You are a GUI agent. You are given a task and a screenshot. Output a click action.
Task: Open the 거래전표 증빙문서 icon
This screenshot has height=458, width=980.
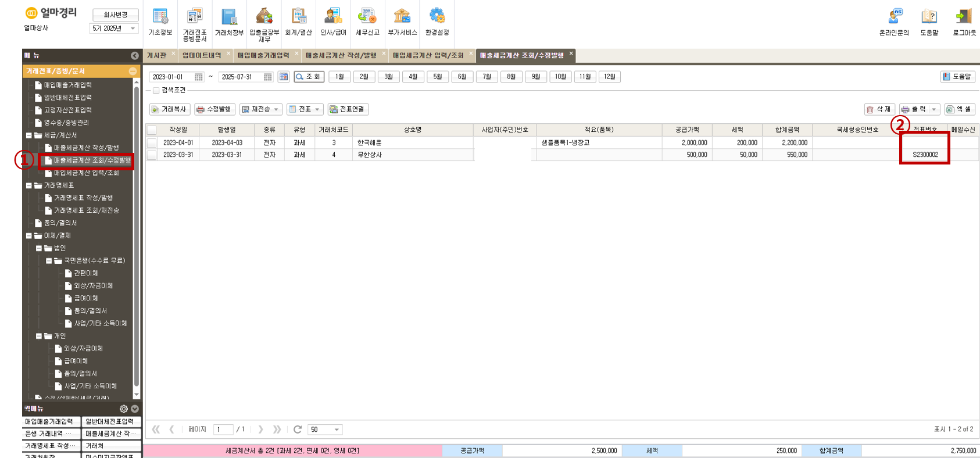195,24
